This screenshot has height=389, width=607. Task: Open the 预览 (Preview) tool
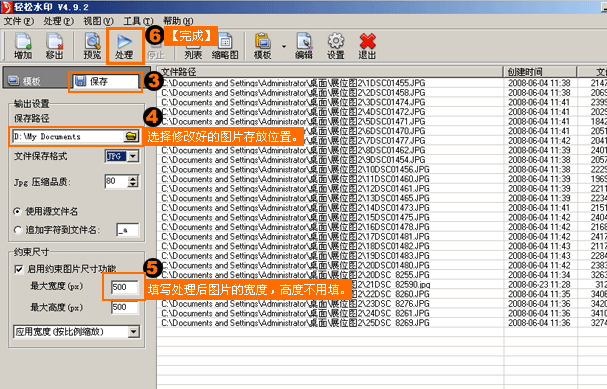(x=92, y=46)
